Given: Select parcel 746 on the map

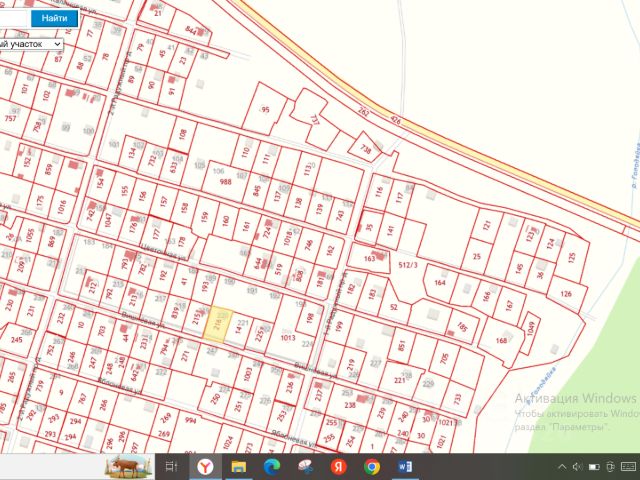Looking at the screenshot, I should pyautogui.click(x=309, y=244).
